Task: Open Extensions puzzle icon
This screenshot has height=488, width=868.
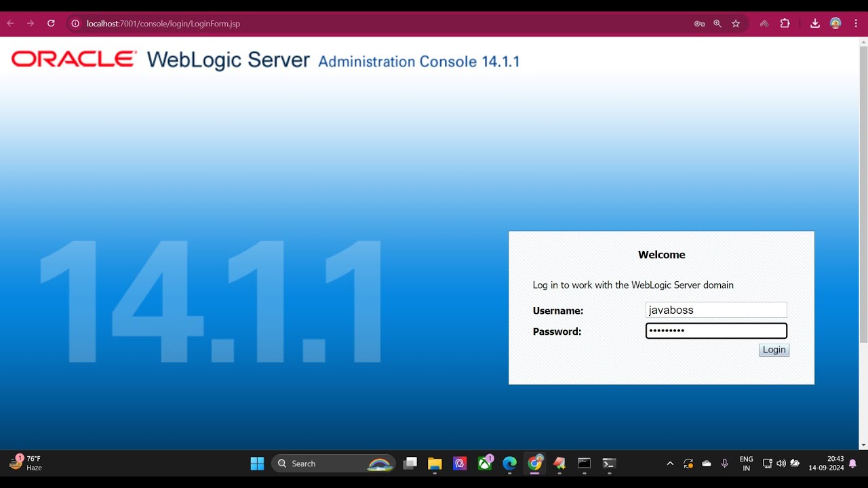Action: 785,24
